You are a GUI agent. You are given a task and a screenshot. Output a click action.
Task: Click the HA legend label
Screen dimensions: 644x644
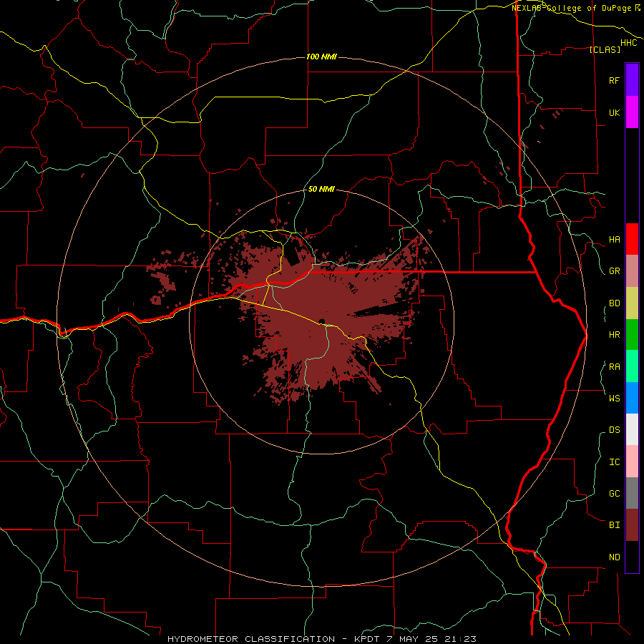614,239
